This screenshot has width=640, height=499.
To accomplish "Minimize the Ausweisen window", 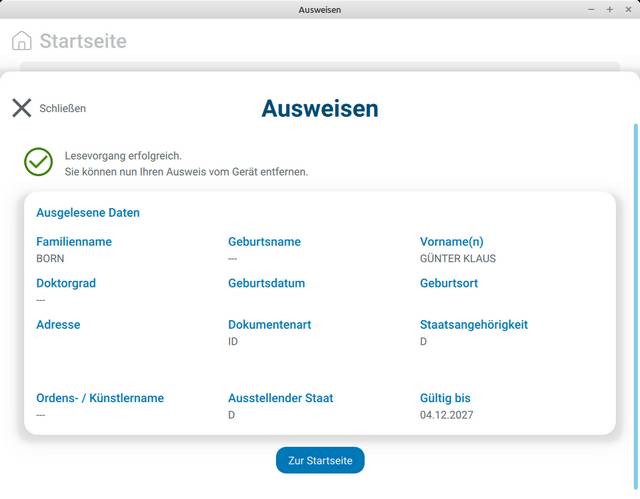I will [x=591, y=9].
